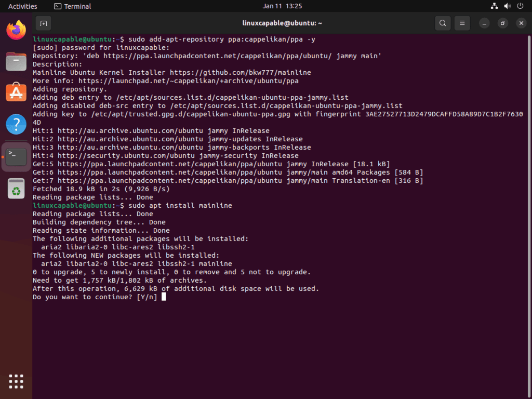Click the new tab button in terminal header
The image size is (532, 399).
(44, 23)
